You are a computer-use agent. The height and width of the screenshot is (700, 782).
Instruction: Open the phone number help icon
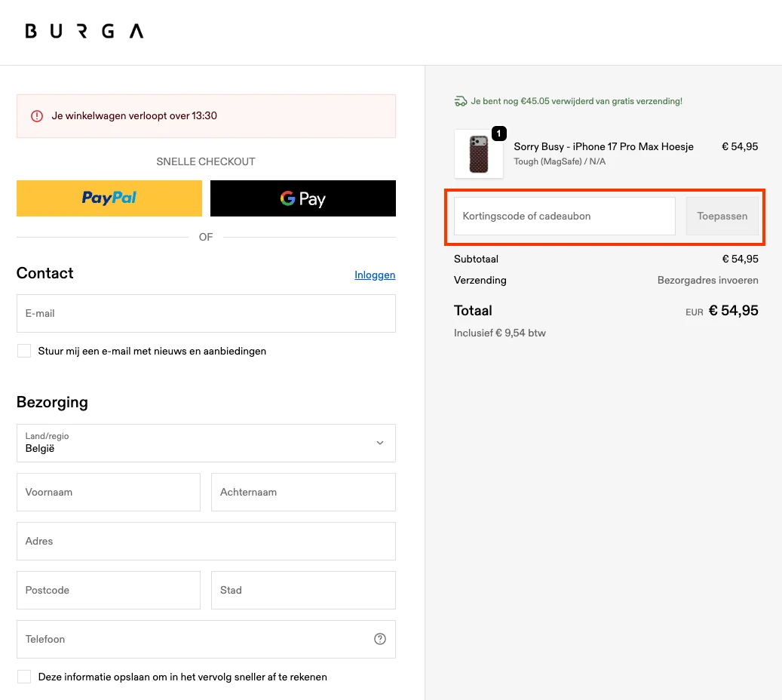click(x=380, y=639)
